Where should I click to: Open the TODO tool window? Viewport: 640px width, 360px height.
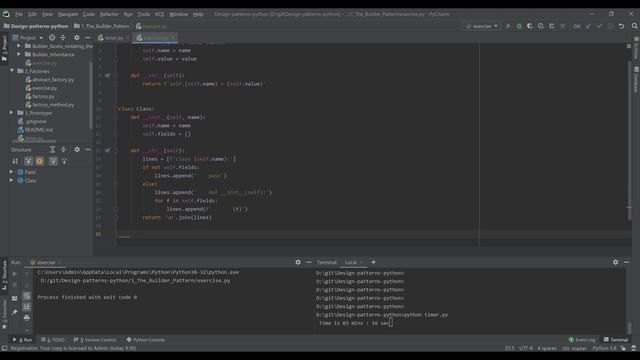(53, 340)
